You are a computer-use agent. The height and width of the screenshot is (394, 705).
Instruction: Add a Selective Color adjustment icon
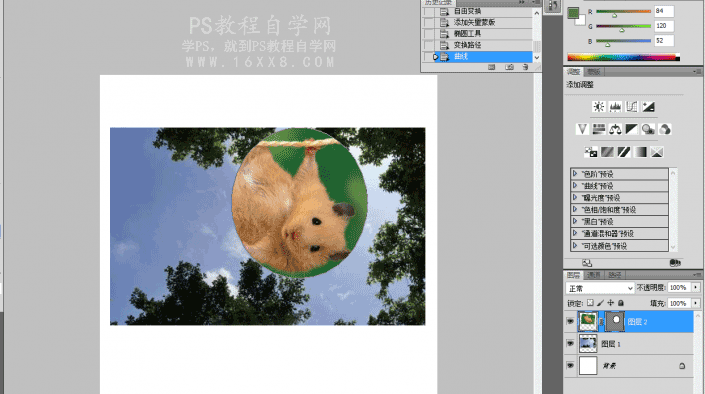[657, 152]
